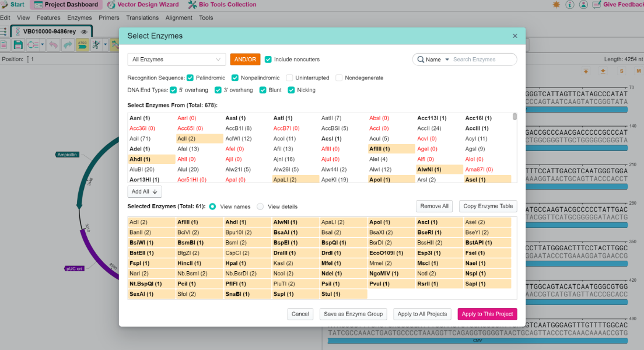
Task: Open the Translations menu
Action: tap(142, 17)
